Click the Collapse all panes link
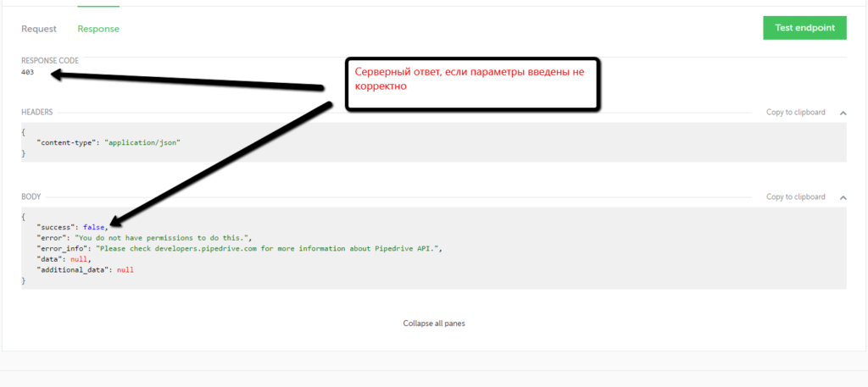The width and height of the screenshot is (868, 387). [x=434, y=323]
